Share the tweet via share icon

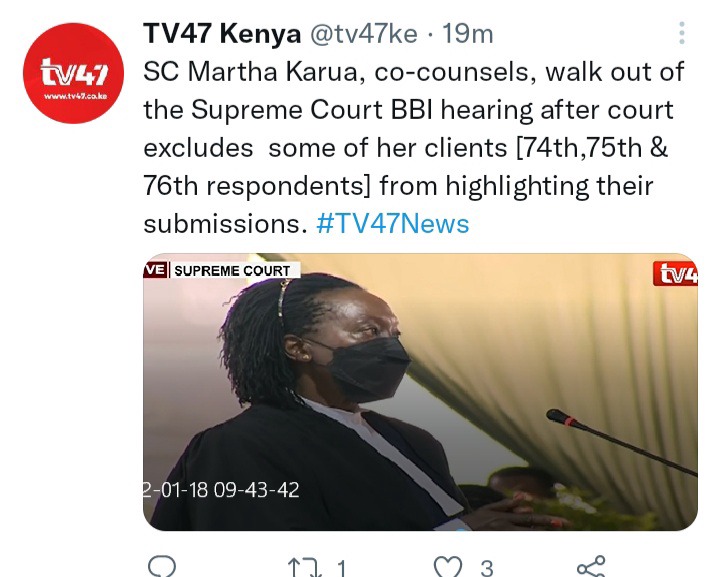click(x=591, y=566)
